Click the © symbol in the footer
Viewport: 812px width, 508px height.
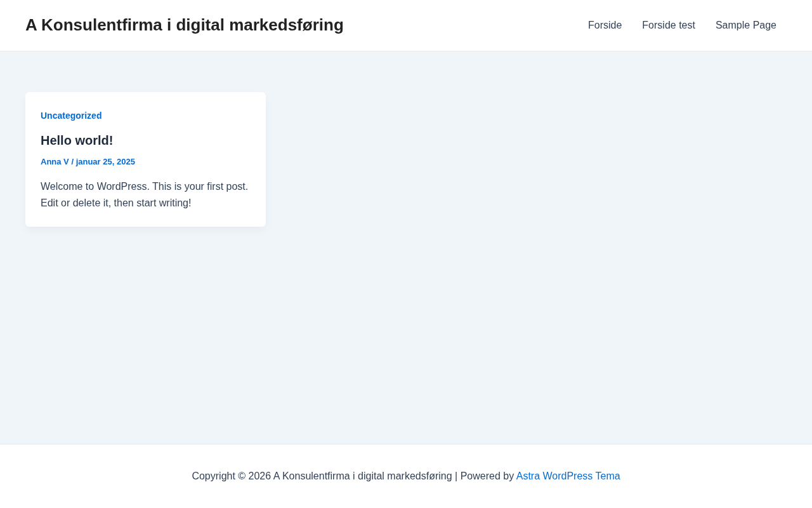pos(242,476)
